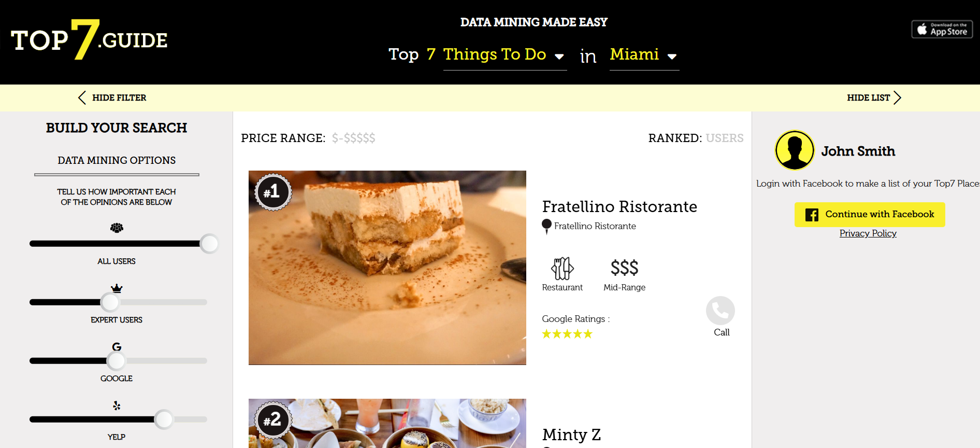Image resolution: width=980 pixels, height=448 pixels.
Task: Open the Privacy Policy link
Action: 868,233
